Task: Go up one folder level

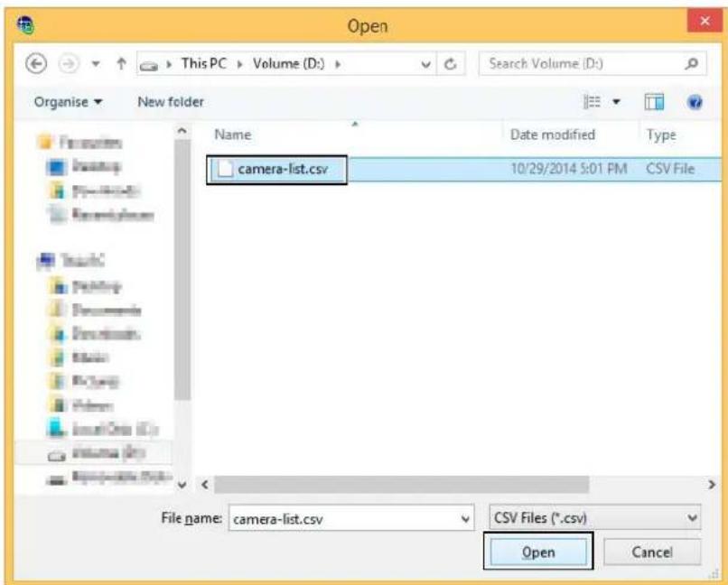Action: pos(121,63)
